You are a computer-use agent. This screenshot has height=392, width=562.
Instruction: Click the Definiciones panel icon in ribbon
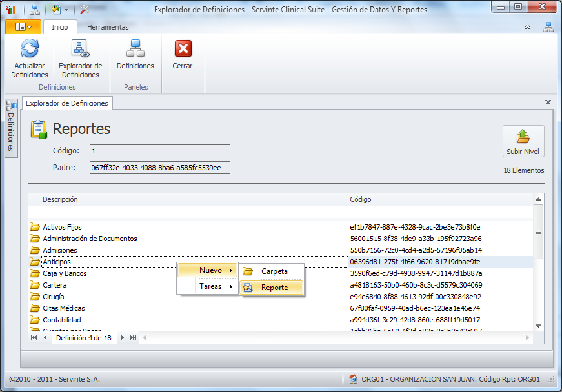pyautogui.click(x=135, y=50)
